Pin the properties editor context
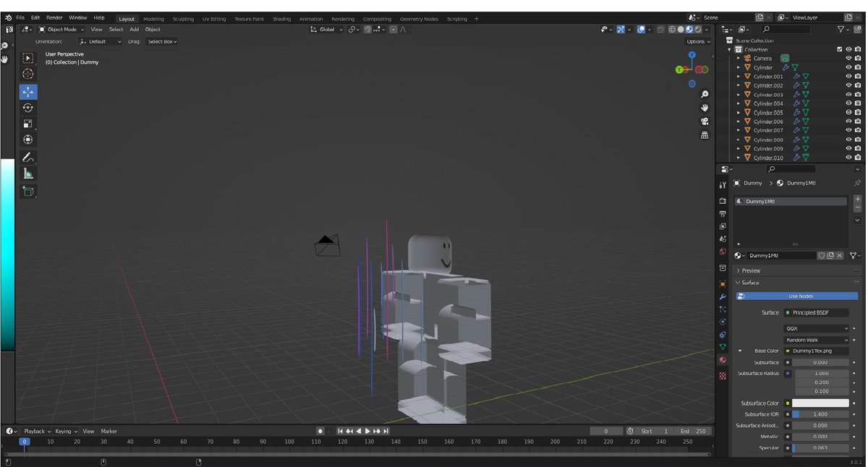This screenshot has width=868, height=467. pos(858,183)
